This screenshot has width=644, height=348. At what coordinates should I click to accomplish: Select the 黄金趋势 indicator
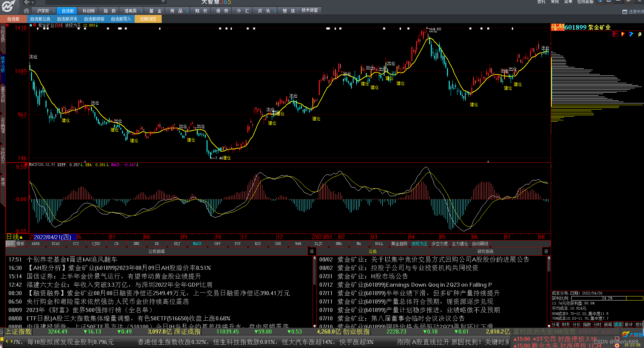(399, 244)
